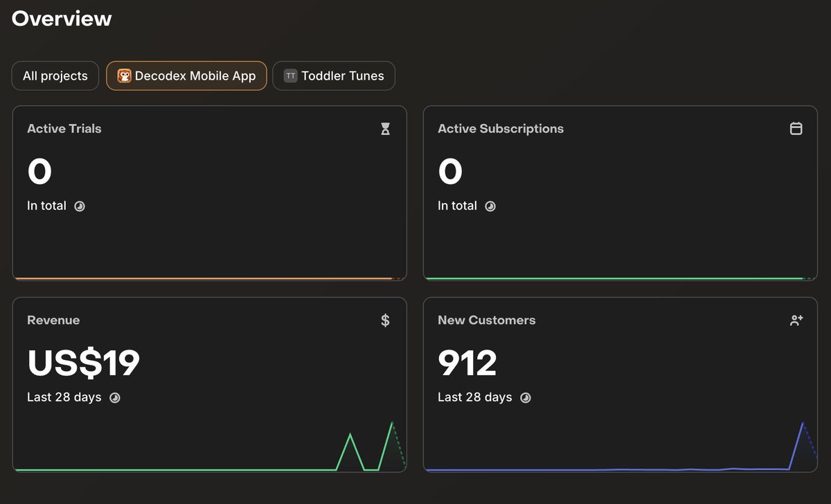Click the calendar icon on Active Subscriptions
This screenshot has height=504, width=831.
tap(796, 129)
